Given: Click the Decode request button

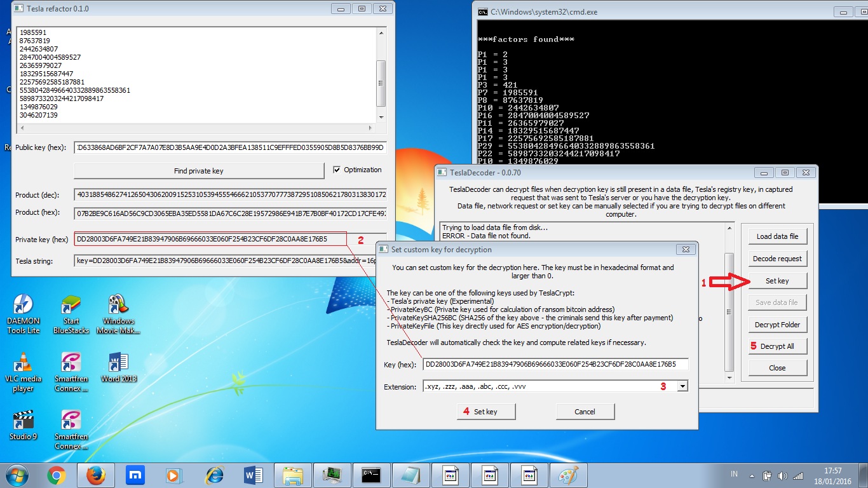Looking at the screenshot, I should click(x=777, y=259).
